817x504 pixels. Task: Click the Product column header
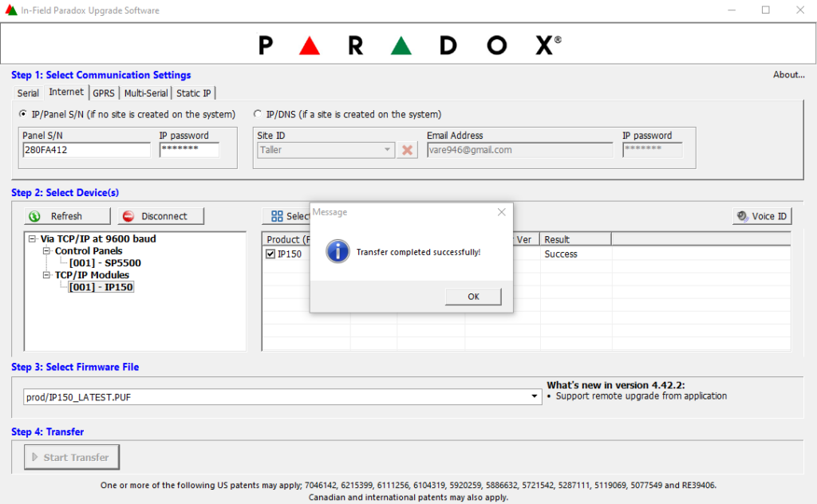pos(286,239)
